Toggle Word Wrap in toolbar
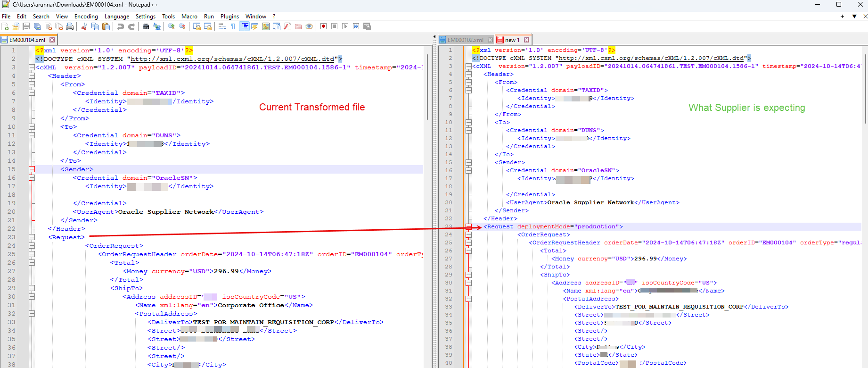The height and width of the screenshot is (368, 868). (222, 26)
